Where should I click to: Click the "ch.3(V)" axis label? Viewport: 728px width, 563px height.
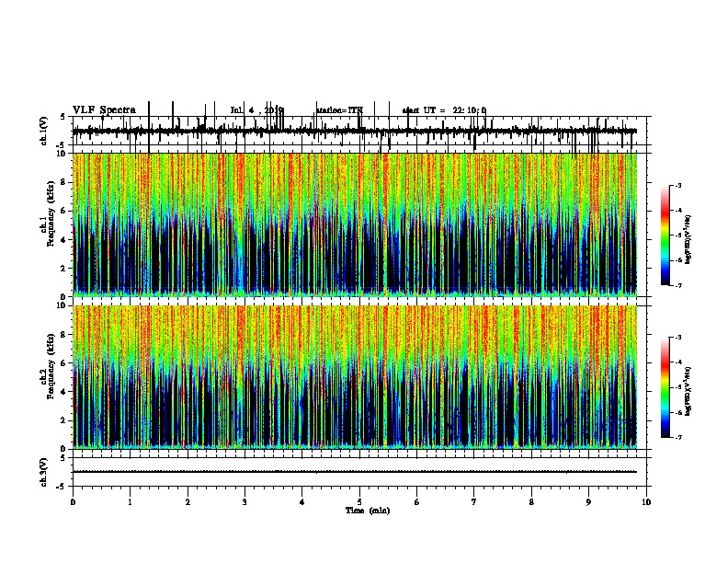tap(43, 472)
